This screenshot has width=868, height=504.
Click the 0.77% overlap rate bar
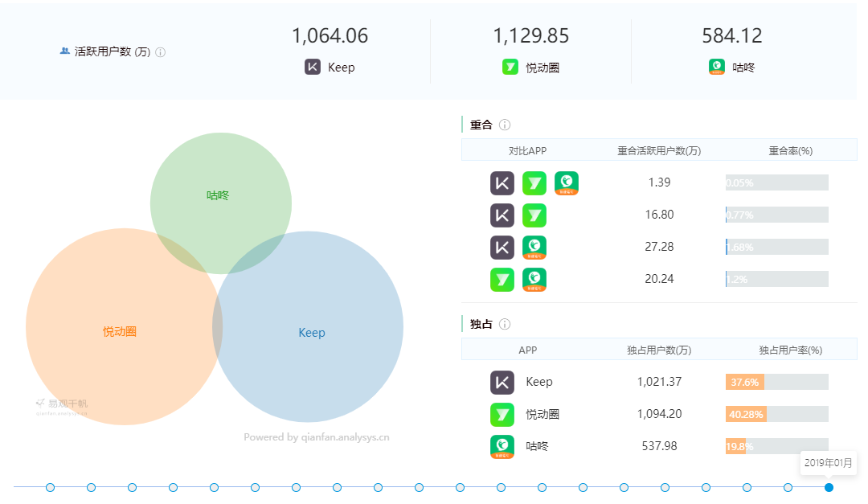click(x=776, y=215)
